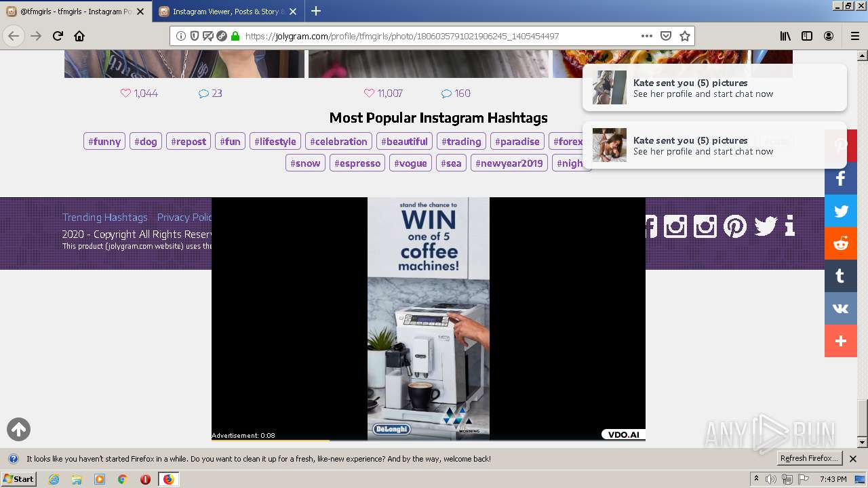This screenshot has width=868, height=488.
Task: Open Firefox account icon
Action: coord(829,36)
